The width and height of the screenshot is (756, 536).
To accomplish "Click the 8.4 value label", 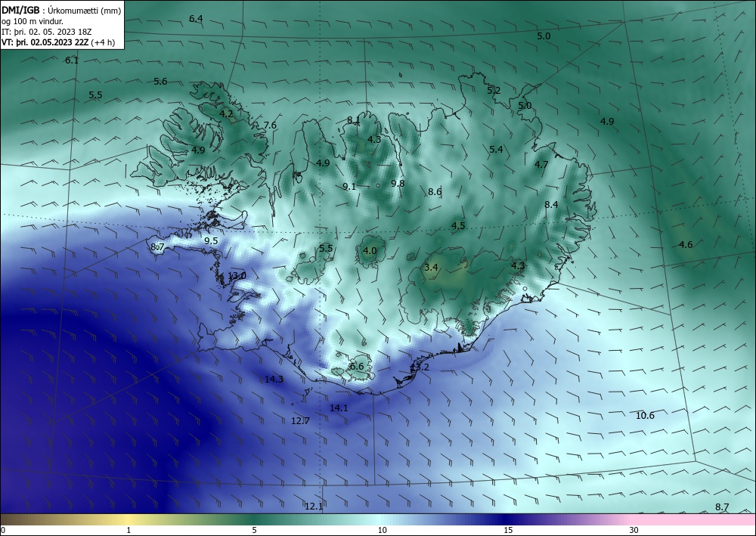I will click(551, 204).
